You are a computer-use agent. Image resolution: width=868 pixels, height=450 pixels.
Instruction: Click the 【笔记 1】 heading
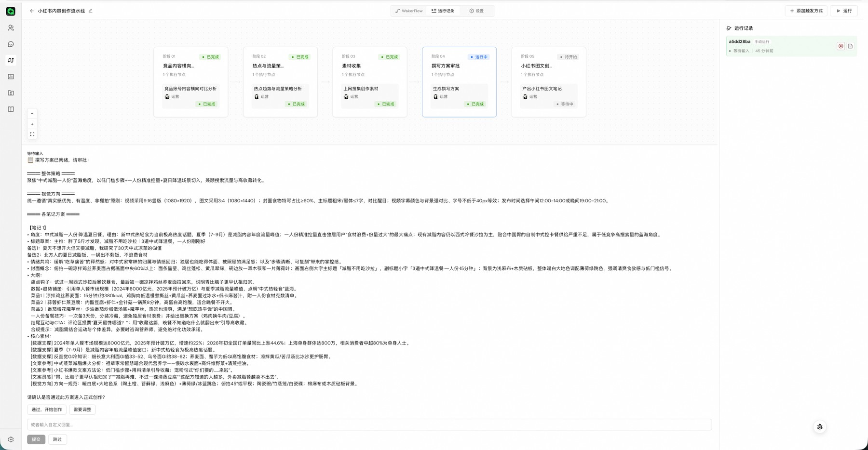pyautogui.click(x=38, y=228)
